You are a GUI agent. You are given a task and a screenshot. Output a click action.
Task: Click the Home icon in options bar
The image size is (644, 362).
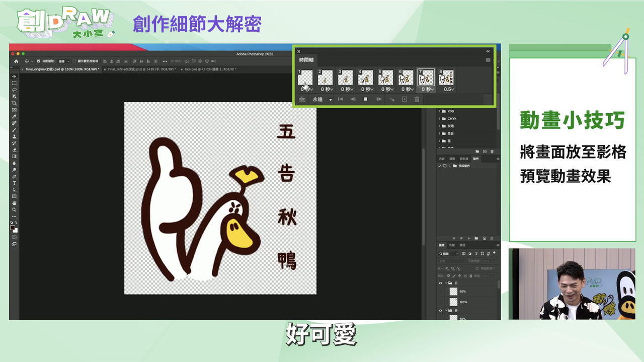(16, 61)
